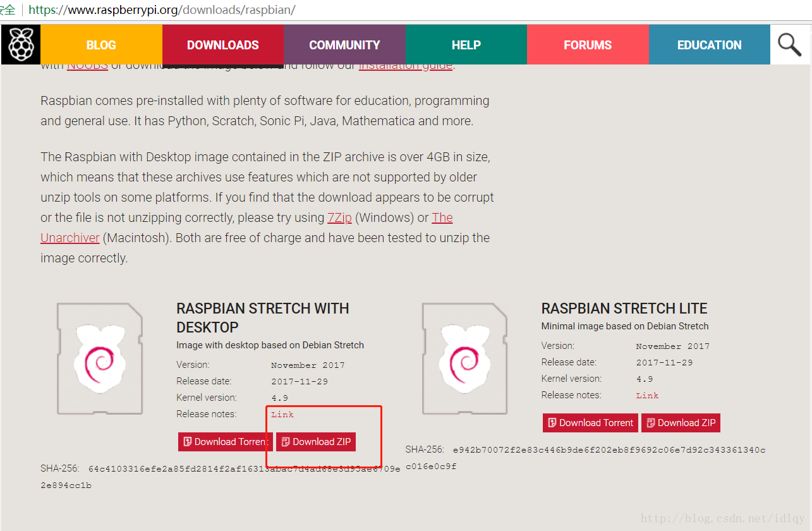Open the HELP navigation tab
The width and height of the screenshot is (812, 531).
[466, 45]
